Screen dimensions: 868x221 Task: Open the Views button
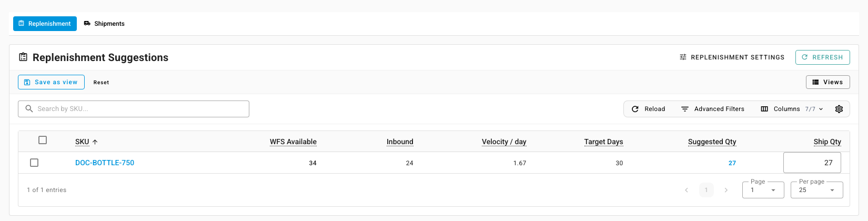tap(828, 82)
